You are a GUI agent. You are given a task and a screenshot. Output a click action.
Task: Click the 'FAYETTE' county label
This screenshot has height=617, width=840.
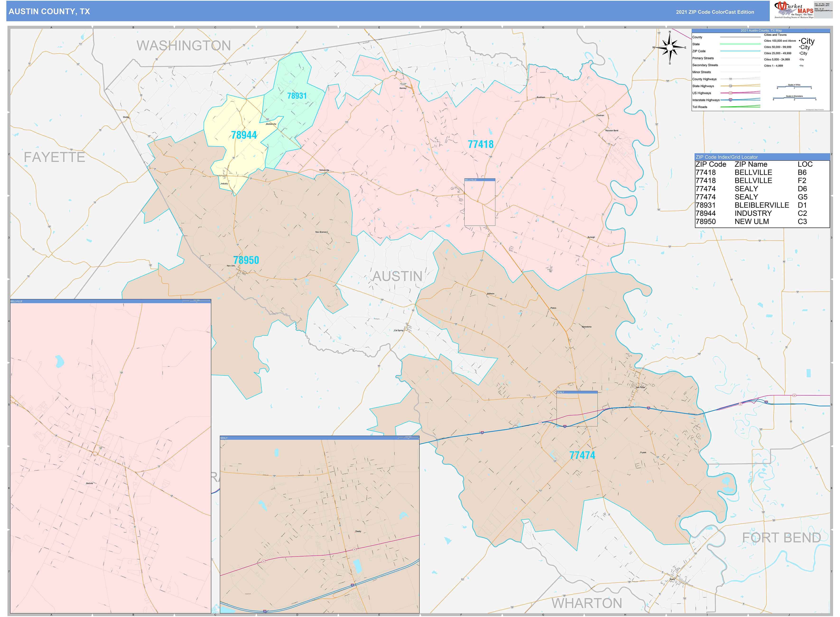55,157
